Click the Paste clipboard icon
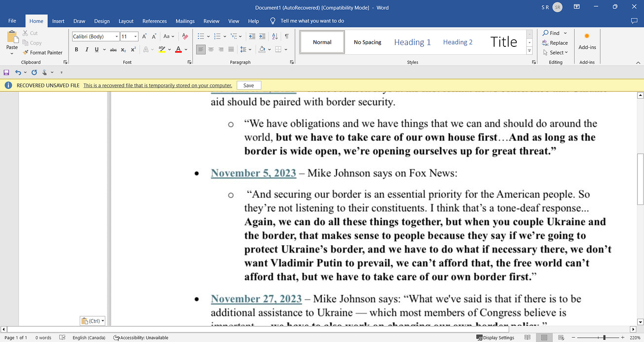This screenshot has height=342, width=644. (12, 37)
